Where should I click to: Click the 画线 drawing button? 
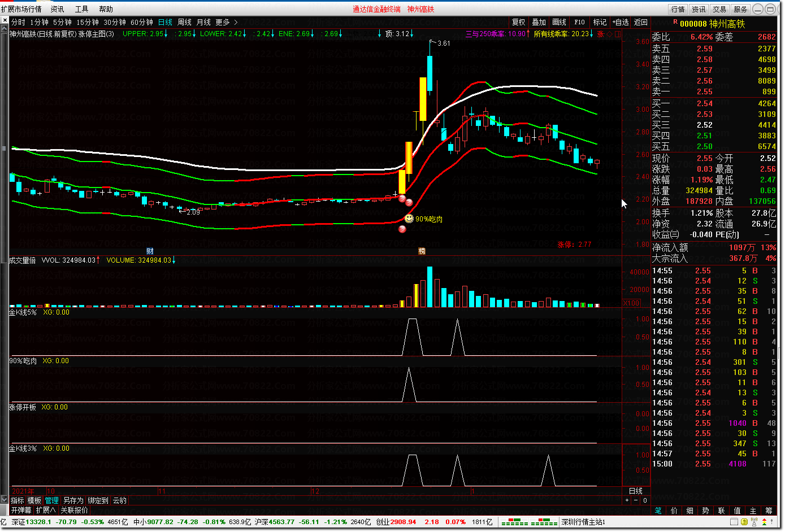click(560, 22)
